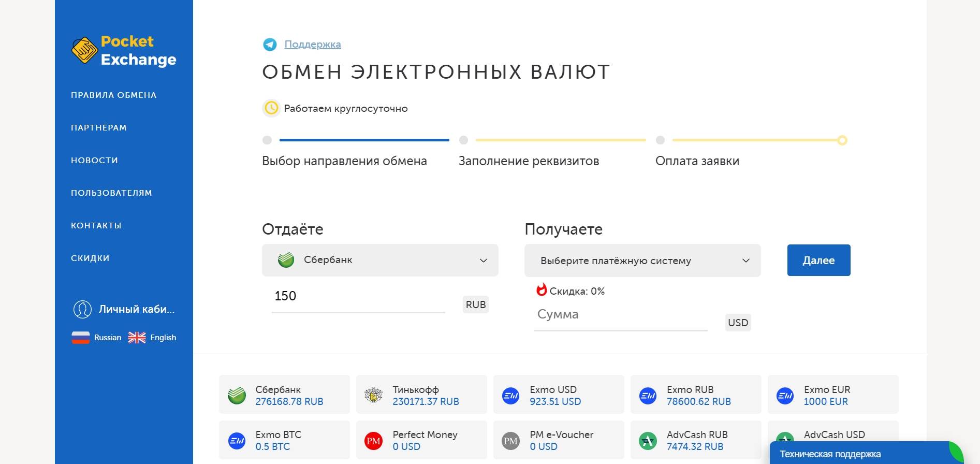Click the Exmo USD reserve icon
The image size is (980, 464).
click(511, 396)
